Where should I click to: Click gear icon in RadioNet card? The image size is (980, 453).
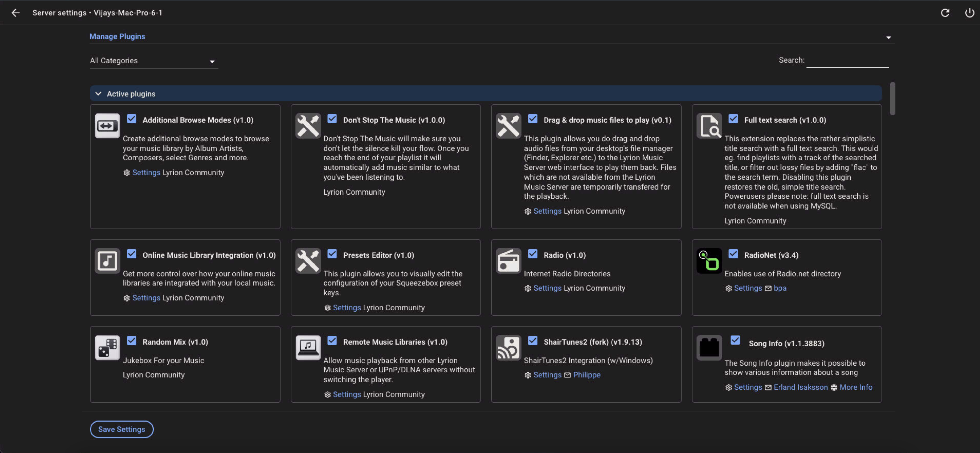728,288
